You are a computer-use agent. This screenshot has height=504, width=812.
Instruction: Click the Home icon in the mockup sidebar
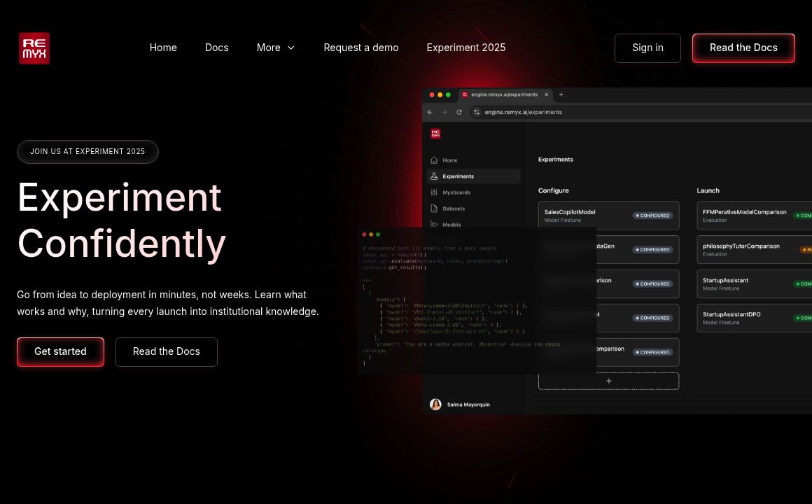click(x=434, y=160)
